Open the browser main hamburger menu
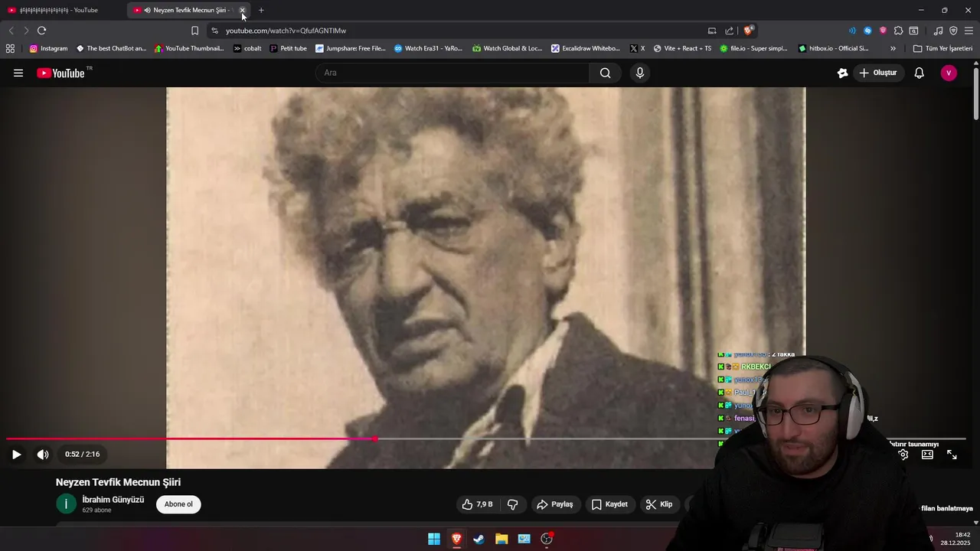Screen dimensions: 980x551 [x=969, y=31]
